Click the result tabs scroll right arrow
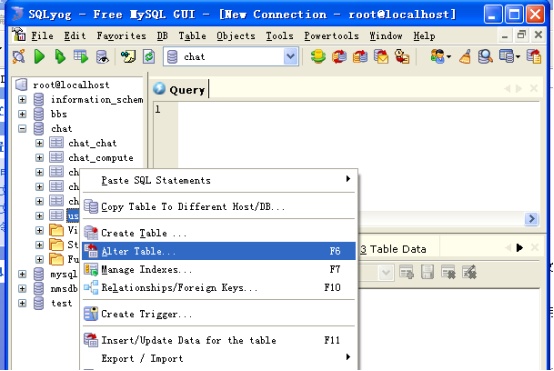Viewport: 554px width, 371px height. tap(519, 248)
